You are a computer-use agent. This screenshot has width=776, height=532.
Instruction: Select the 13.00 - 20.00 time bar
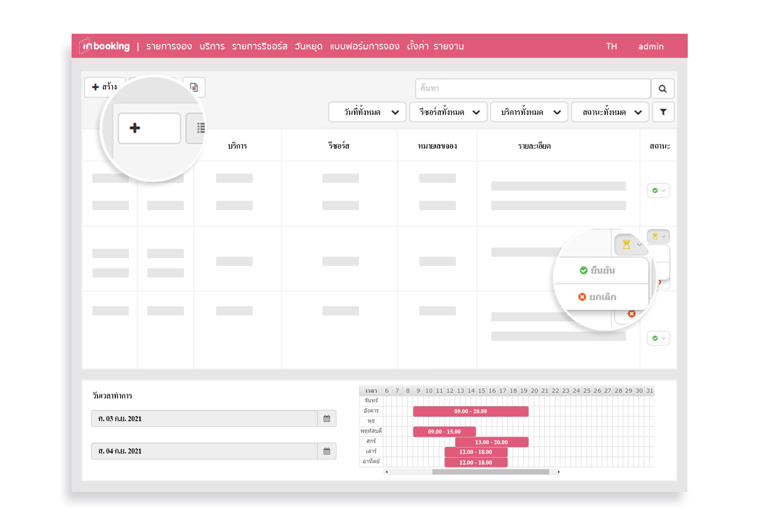click(491, 442)
